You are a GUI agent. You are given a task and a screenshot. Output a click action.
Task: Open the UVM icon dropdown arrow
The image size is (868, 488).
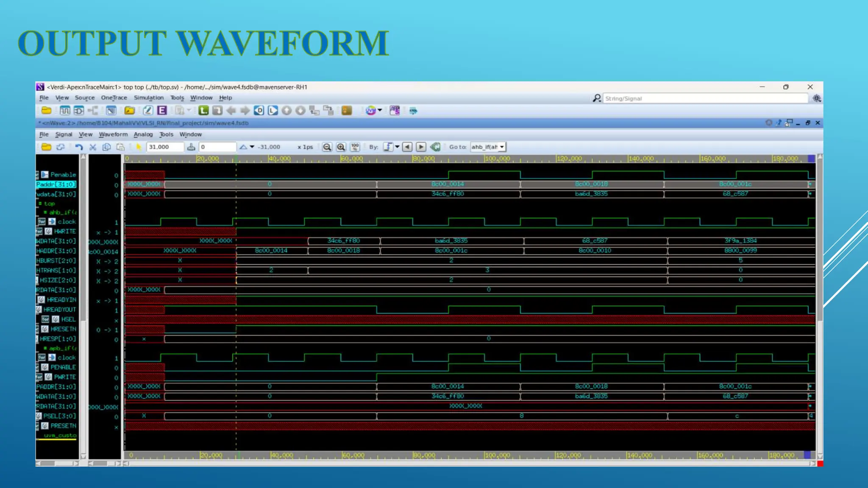380,111
